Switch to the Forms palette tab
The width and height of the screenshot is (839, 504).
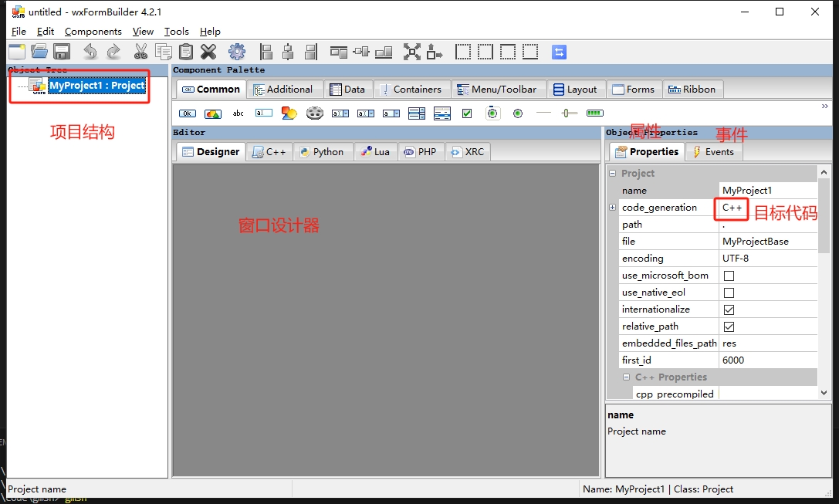click(x=634, y=90)
